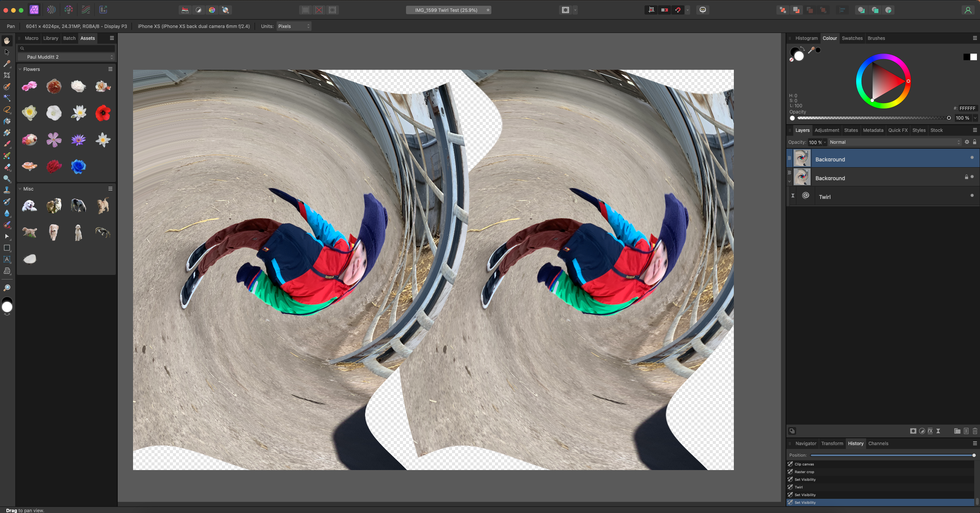Toggle visibility of top Background layer

972,158
